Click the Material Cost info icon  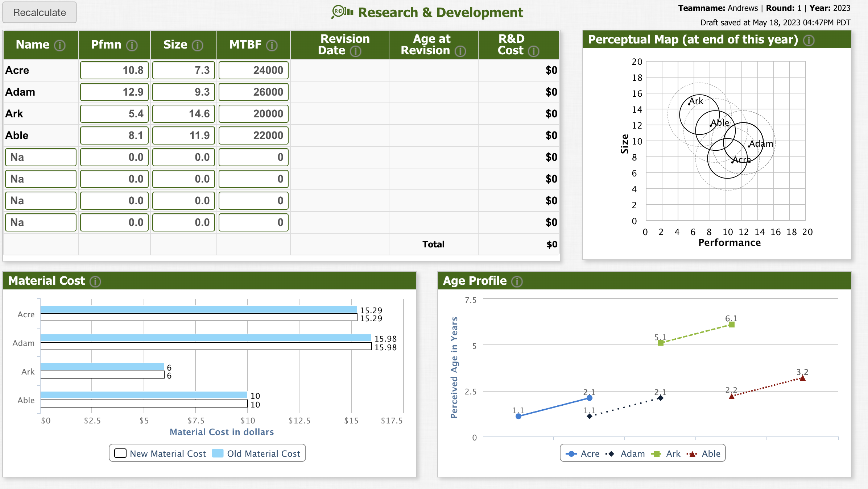[95, 281]
